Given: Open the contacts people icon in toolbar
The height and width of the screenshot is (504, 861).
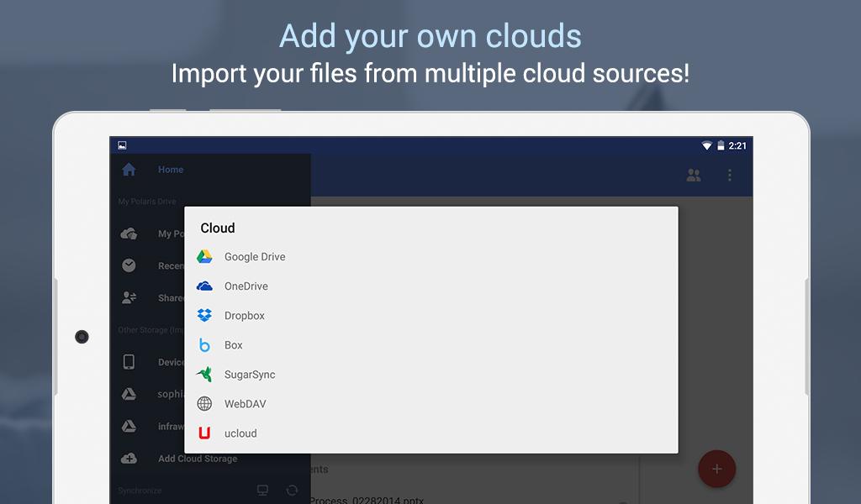Looking at the screenshot, I should (x=694, y=175).
